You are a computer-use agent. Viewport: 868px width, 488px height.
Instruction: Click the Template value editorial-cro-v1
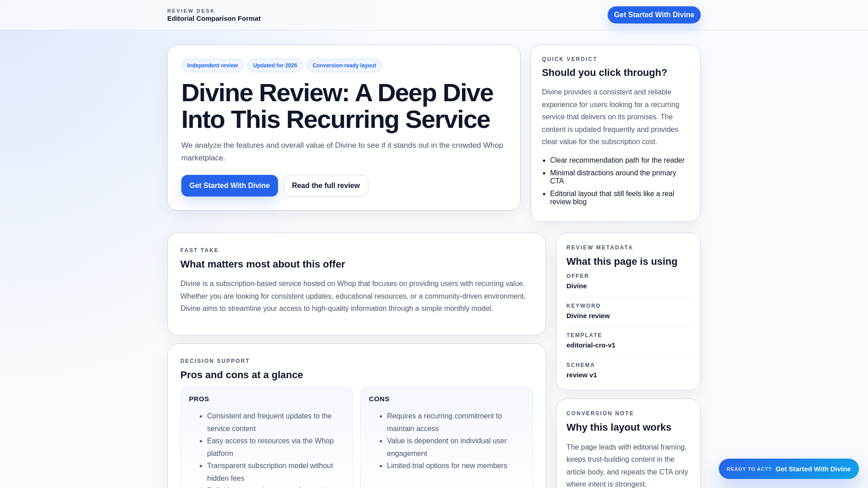point(591,345)
